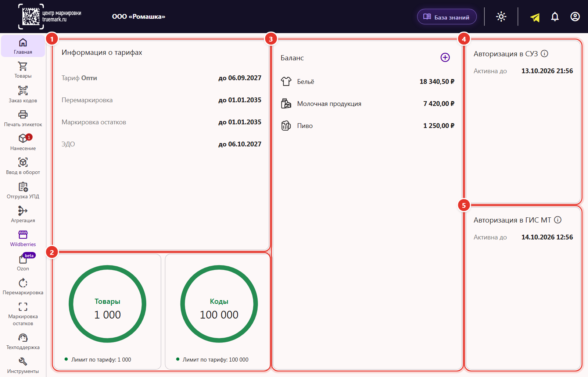588x377 pixels.
Task: Click plus icon to top up Баланс
Action: (x=445, y=57)
